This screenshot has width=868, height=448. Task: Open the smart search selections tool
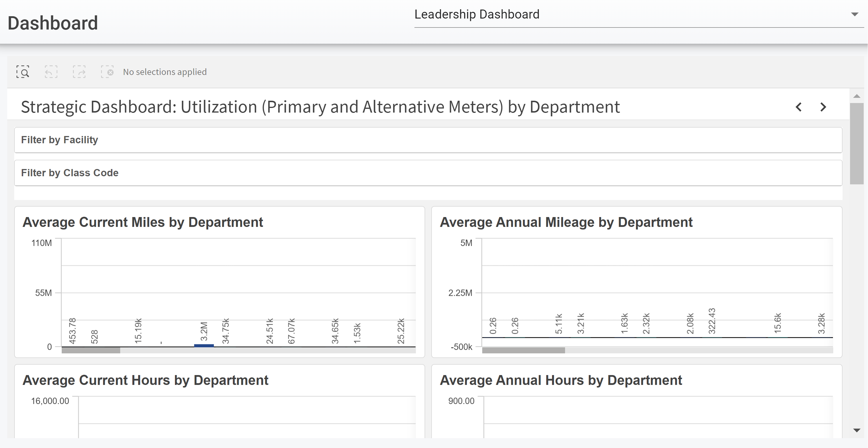[23, 72]
